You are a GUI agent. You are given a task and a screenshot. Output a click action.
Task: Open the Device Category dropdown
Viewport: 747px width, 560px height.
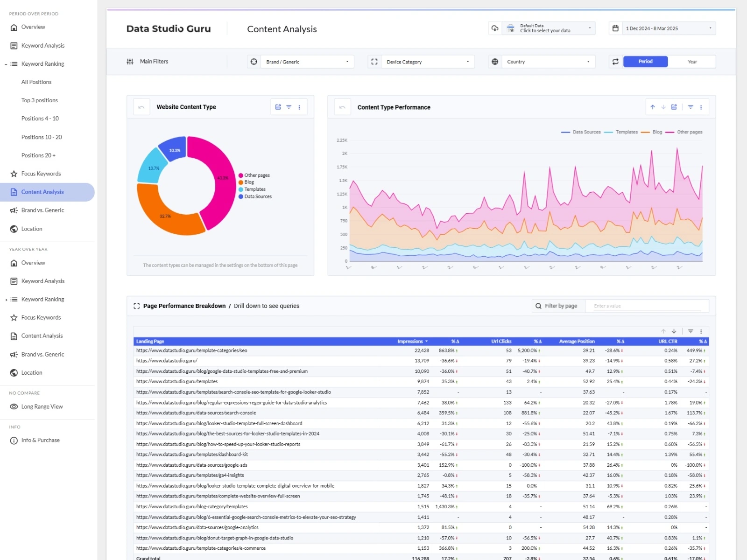427,62
